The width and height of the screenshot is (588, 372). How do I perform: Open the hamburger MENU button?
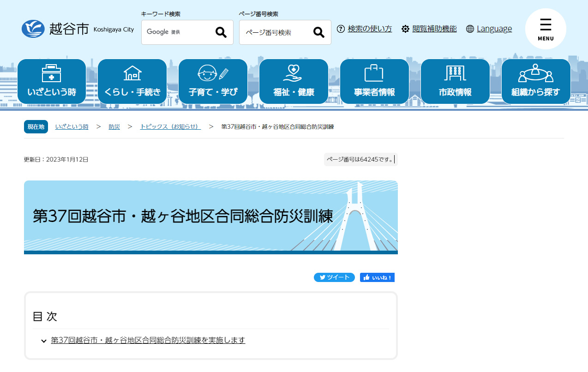pyautogui.click(x=546, y=29)
